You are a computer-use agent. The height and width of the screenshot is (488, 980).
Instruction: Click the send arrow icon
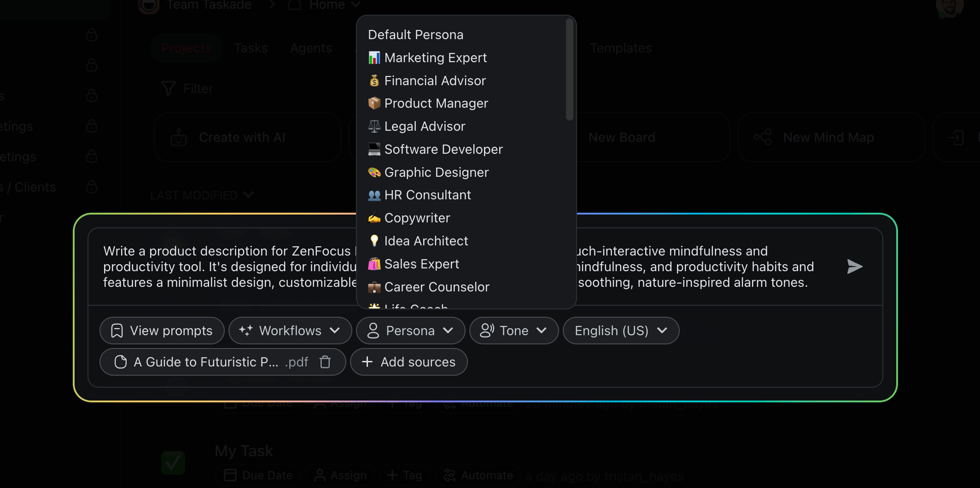point(854,267)
